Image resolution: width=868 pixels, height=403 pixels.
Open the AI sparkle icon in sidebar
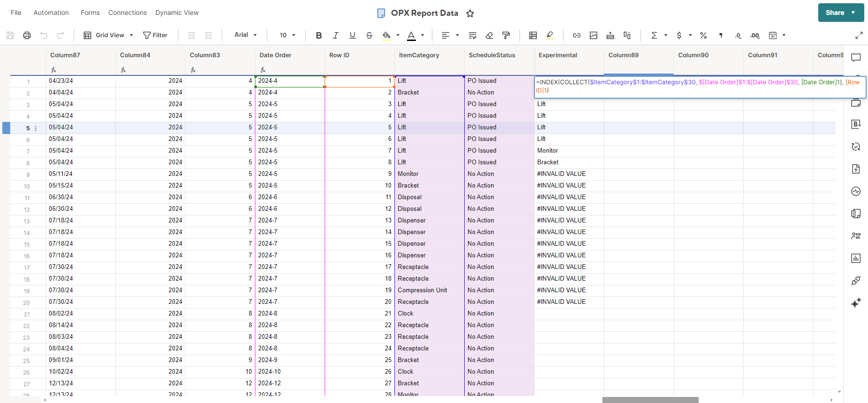pyautogui.click(x=856, y=303)
